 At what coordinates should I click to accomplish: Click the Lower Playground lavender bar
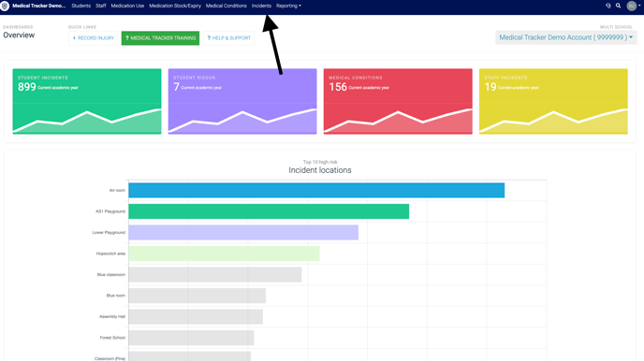pos(243,233)
